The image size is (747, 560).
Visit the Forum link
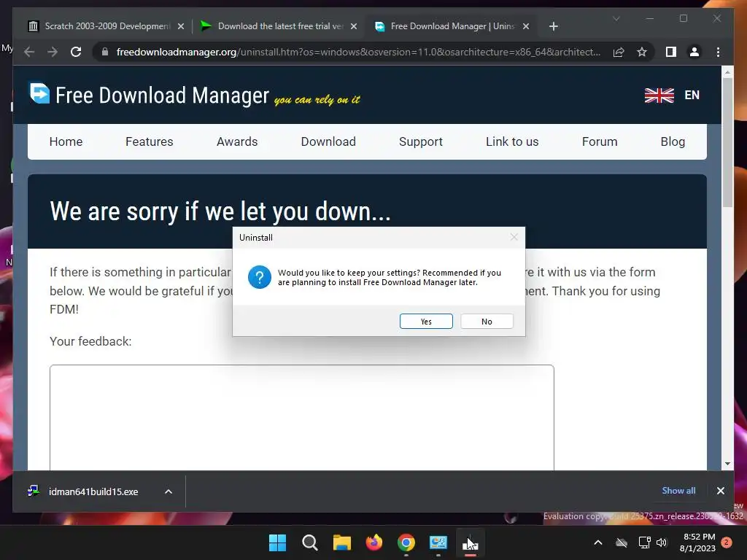(x=600, y=141)
